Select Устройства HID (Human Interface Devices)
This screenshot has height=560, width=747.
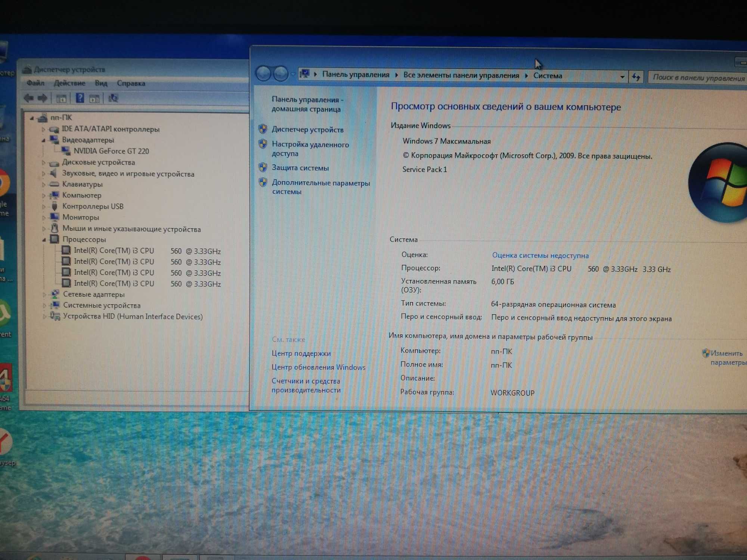click(133, 317)
